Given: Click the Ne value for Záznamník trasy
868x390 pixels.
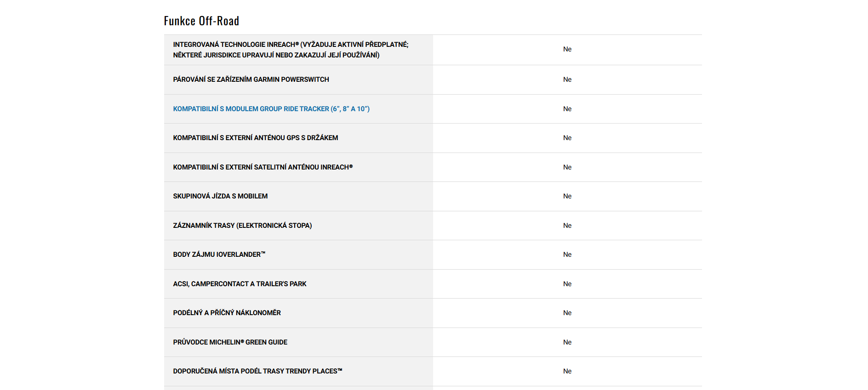Looking at the screenshot, I should 567,226.
